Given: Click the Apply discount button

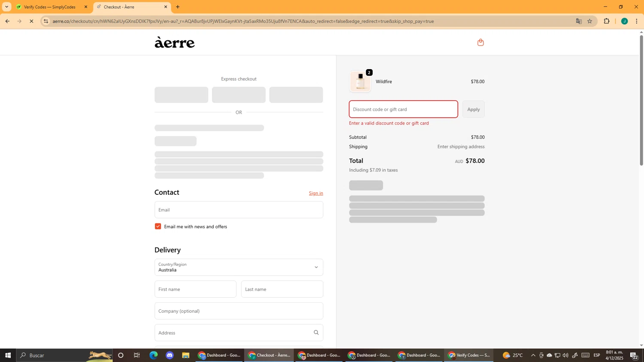Looking at the screenshot, I should [x=474, y=109].
